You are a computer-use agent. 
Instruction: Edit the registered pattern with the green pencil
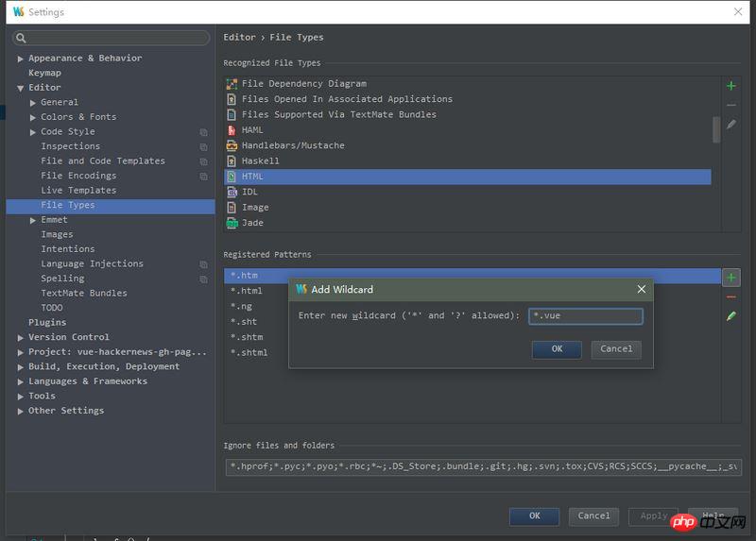[730, 316]
